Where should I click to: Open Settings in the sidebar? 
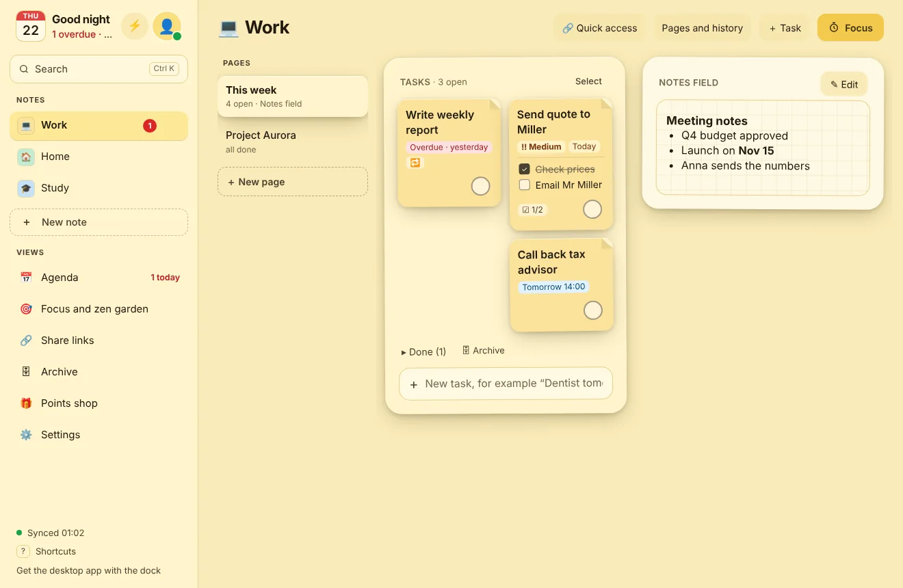pos(99,435)
